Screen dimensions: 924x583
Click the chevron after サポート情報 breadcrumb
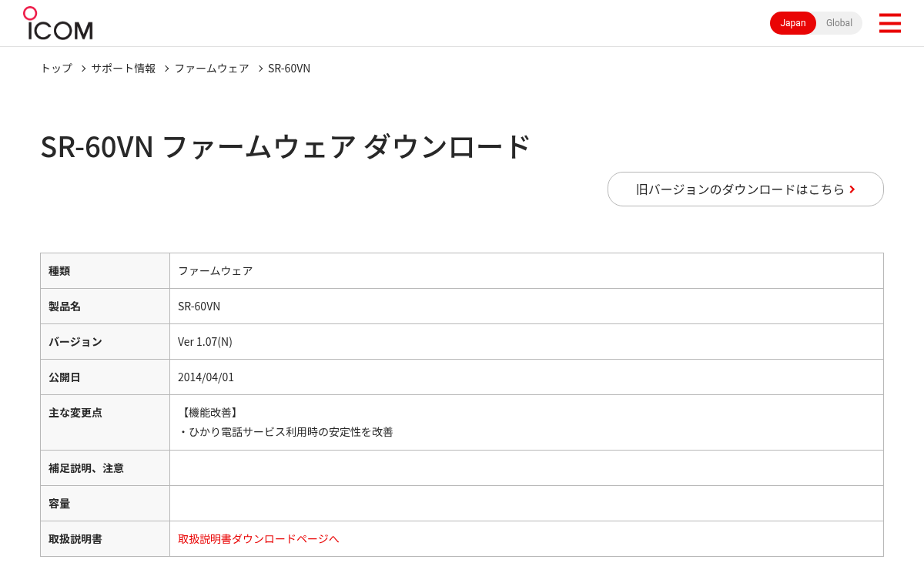(166, 69)
